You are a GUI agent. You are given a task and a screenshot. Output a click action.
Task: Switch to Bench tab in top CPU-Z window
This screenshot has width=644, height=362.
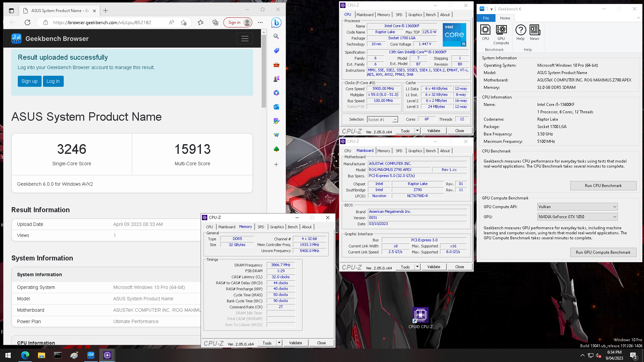431,15
